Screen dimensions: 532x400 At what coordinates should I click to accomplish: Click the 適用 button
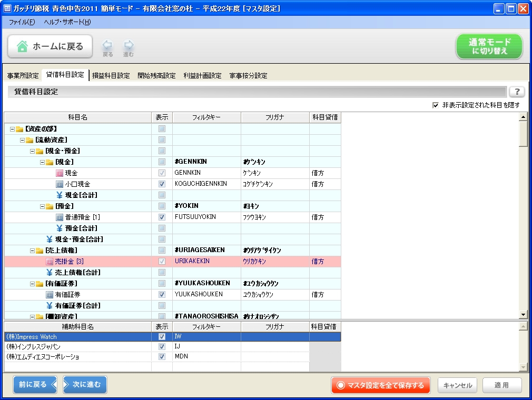pos(501,385)
